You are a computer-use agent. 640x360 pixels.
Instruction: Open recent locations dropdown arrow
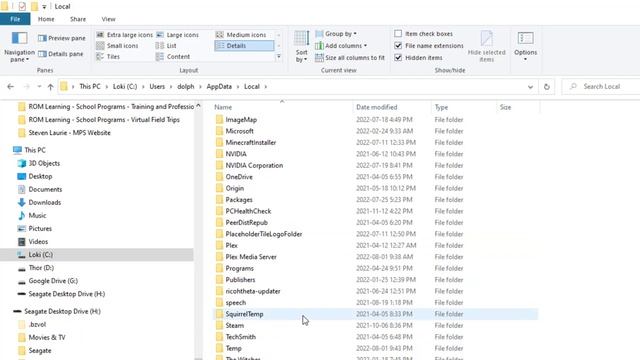39,87
